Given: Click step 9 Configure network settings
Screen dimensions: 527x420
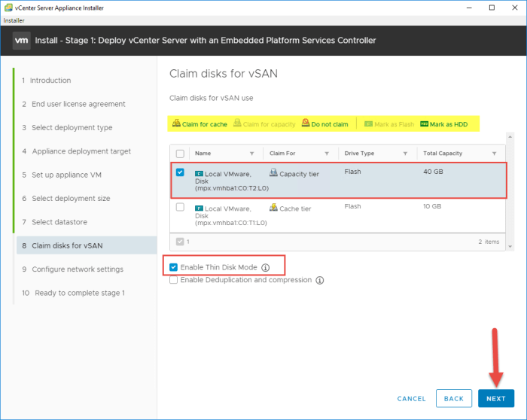Looking at the screenshot, I should 72,269.
